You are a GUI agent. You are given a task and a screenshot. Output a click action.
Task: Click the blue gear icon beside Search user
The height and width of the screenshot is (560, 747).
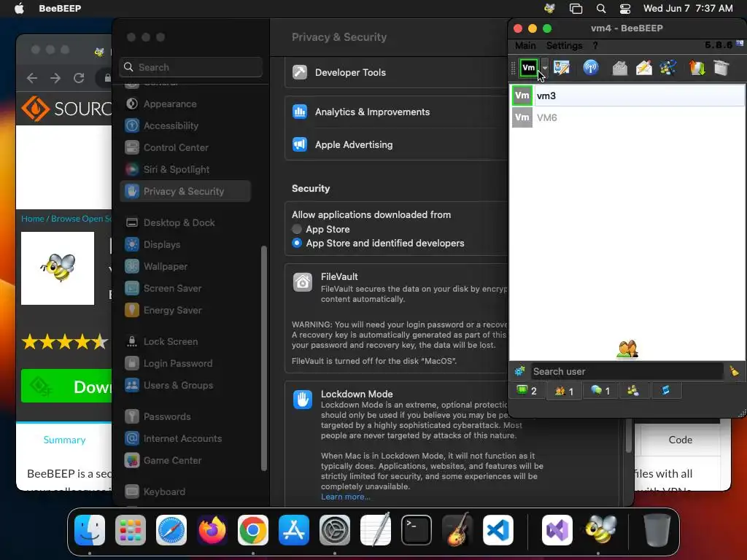point(519,371)
